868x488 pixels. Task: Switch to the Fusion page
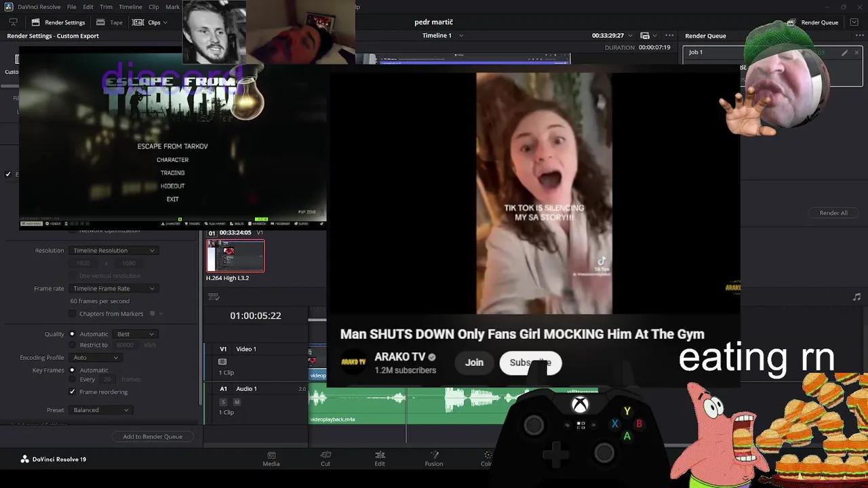[434, 459]
